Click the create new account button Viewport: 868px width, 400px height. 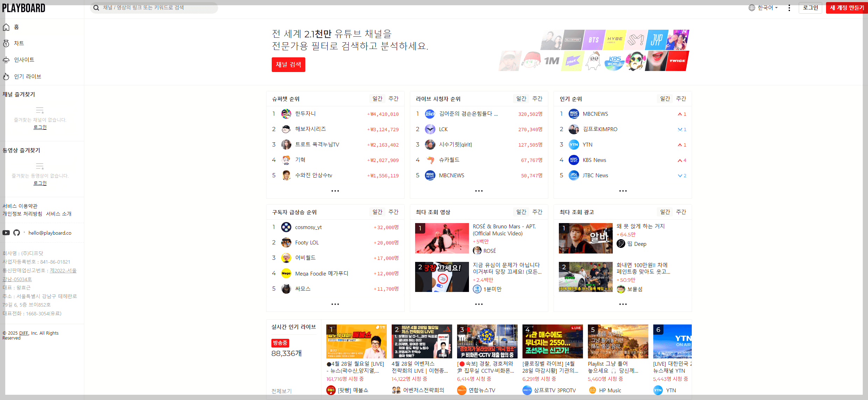point(846,8)
